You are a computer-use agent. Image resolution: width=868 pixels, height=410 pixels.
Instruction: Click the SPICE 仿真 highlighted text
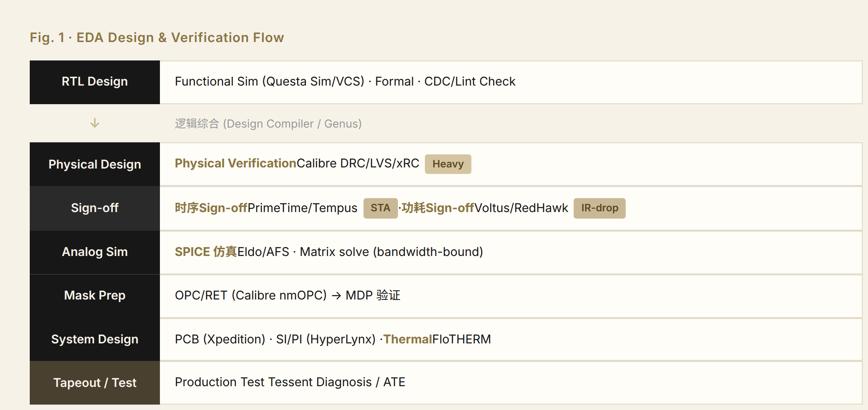pos(206,252)
